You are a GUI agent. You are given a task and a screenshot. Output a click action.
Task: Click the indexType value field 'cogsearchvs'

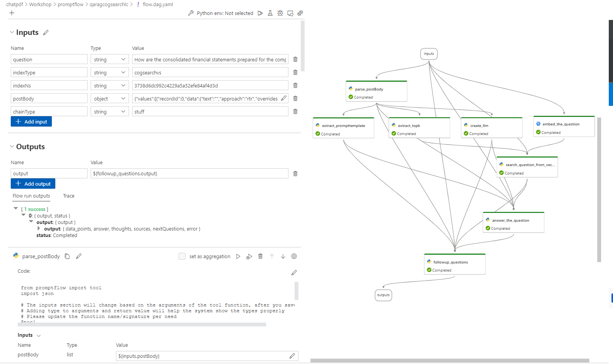coord(210,72)
